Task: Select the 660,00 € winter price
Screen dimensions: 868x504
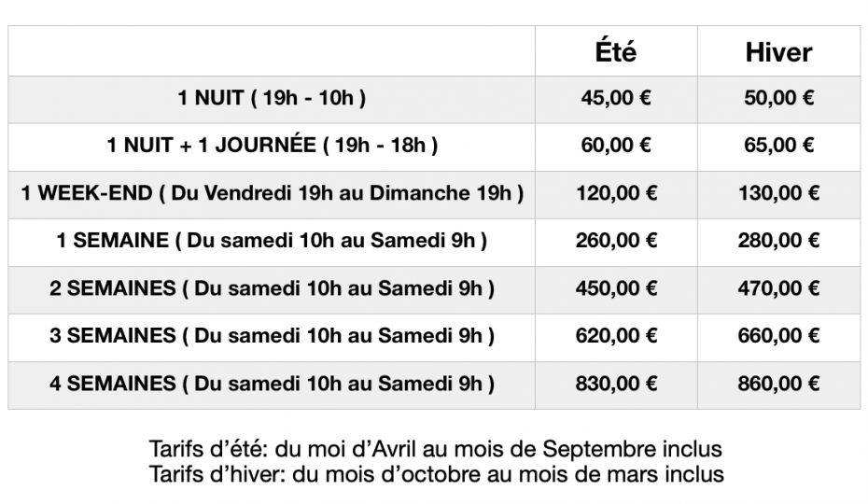Action: point(778,336)
